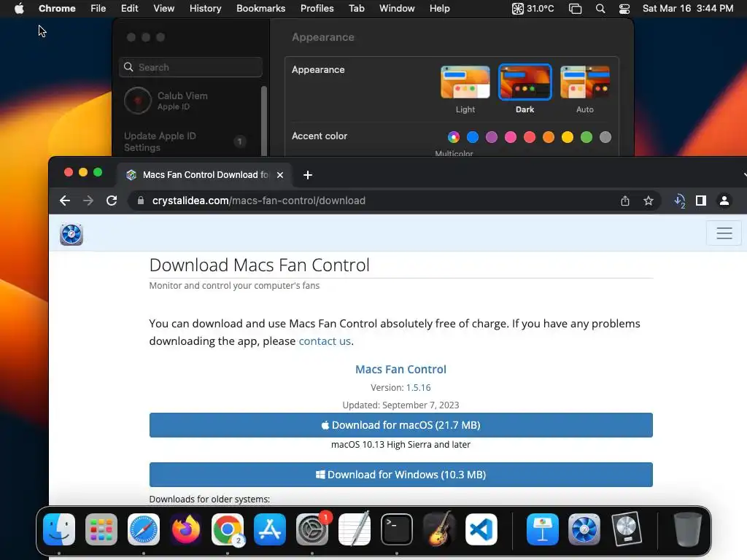Open the Edit menu
This screenshot has height=560, width=747.
click(x=129, y=9)
